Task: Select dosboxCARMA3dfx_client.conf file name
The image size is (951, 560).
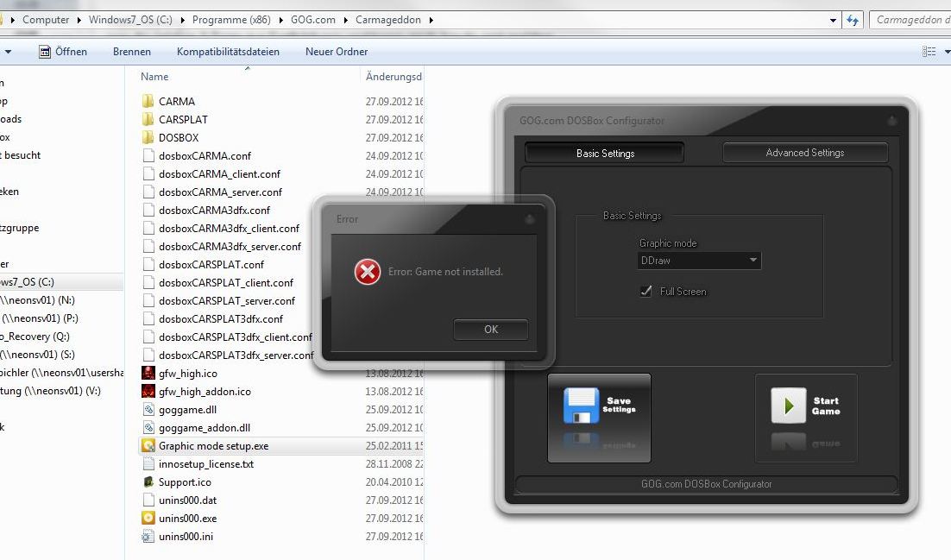Action: [229, 229]
